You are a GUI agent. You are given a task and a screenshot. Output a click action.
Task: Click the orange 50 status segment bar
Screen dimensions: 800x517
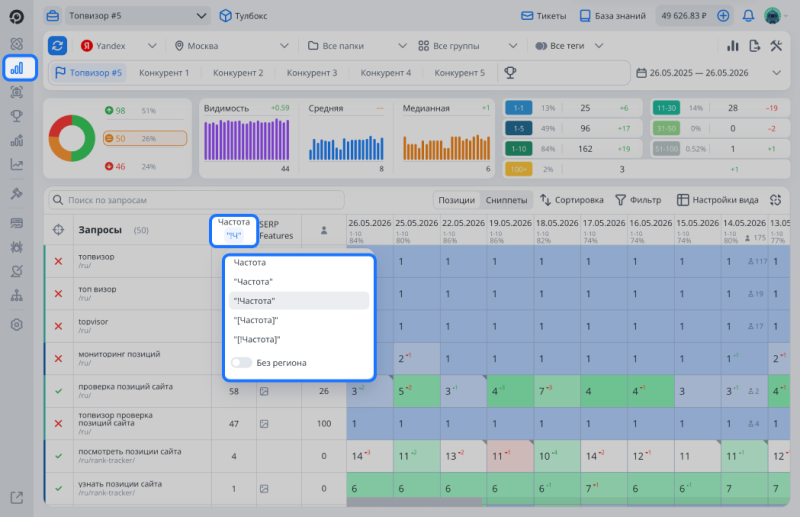[x=145, y=138]
